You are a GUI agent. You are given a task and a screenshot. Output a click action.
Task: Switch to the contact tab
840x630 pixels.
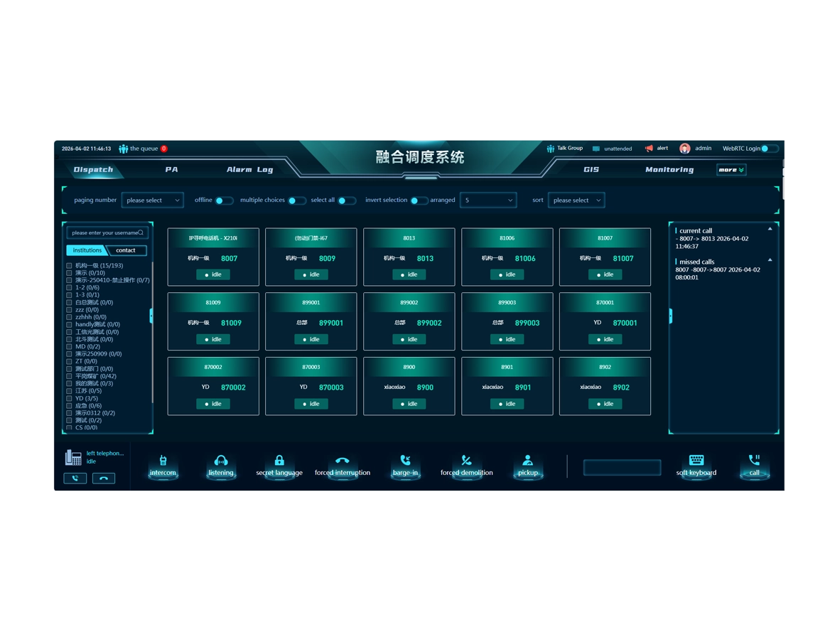(127, 250)
